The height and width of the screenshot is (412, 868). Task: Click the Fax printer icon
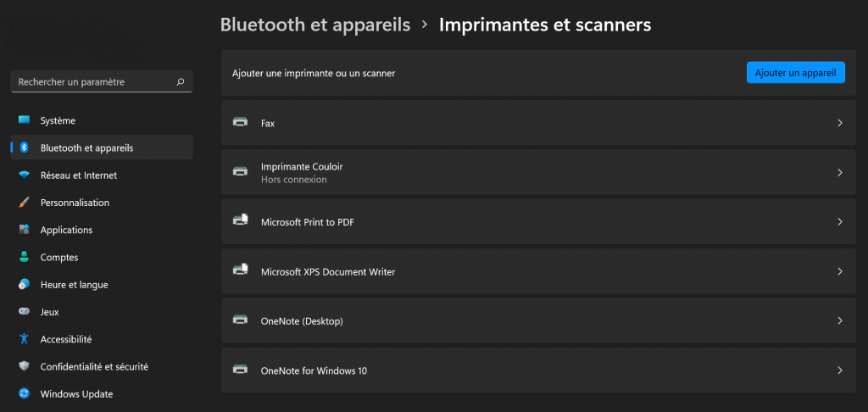click(x=240, y=123)
